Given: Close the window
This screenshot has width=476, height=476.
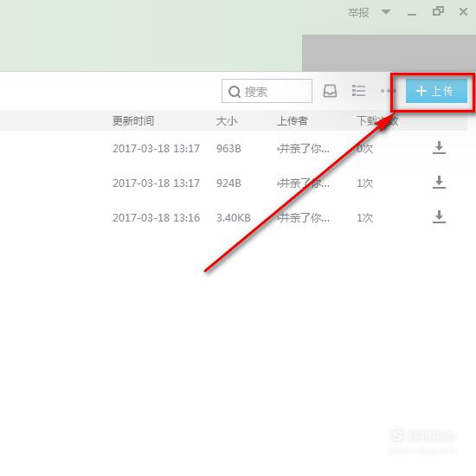Looking at the screenshot, I should pos(463,12).
